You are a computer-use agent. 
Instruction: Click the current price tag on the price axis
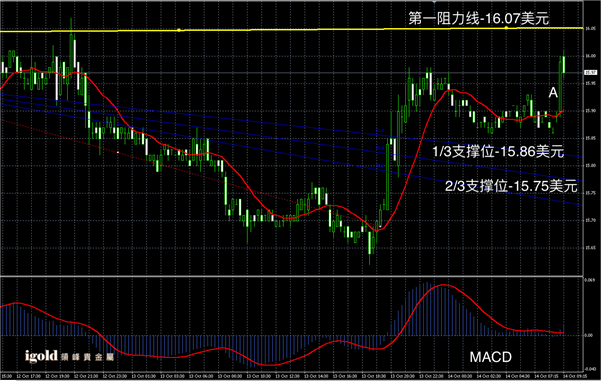590,72
